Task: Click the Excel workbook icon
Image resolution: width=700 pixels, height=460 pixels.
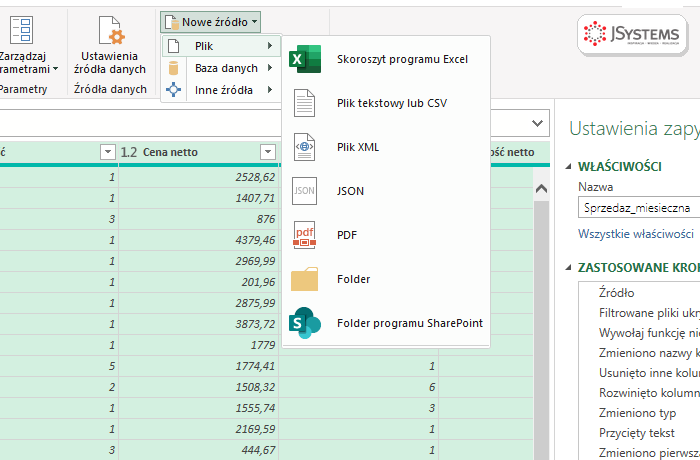Action: tap(305, 59)
